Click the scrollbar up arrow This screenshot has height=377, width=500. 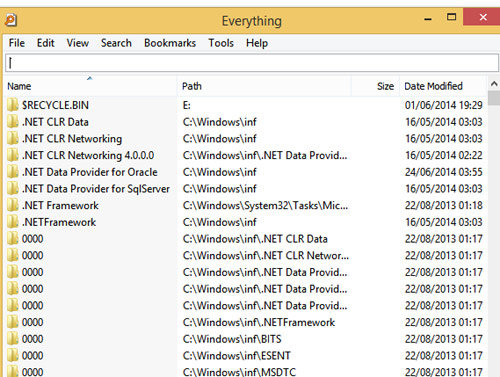coord(494,84)
